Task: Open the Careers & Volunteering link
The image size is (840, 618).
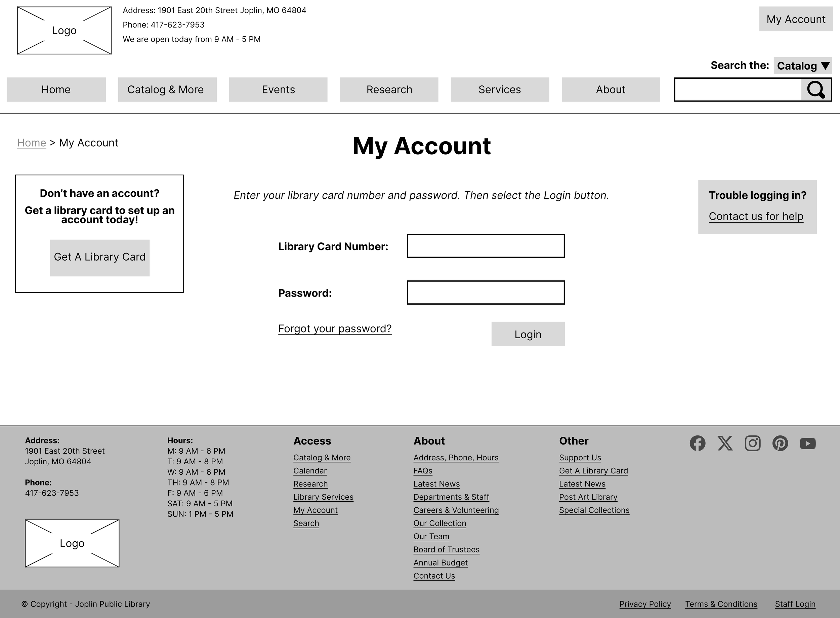Action: (x=456, y=510)
